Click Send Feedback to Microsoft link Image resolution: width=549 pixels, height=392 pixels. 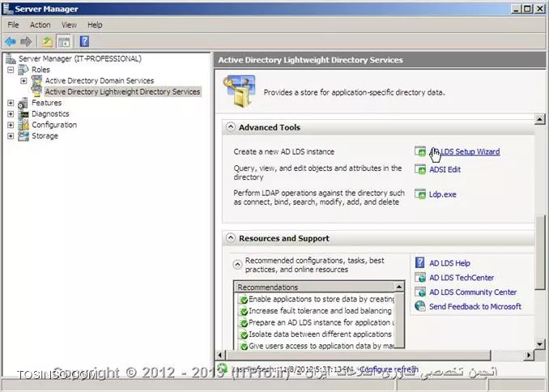[x=475, y=306]
